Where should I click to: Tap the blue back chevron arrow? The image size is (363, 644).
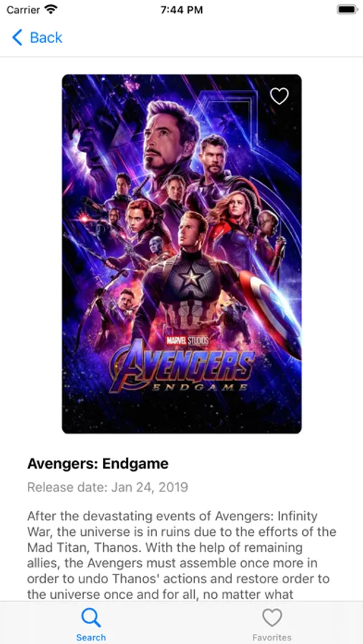(x=17, y=37)
